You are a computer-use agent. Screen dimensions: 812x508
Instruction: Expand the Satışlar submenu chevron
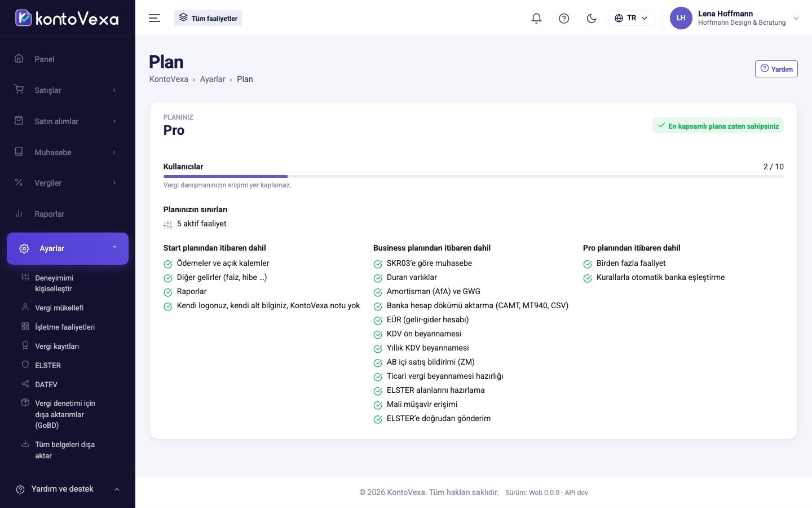[114, 90]
